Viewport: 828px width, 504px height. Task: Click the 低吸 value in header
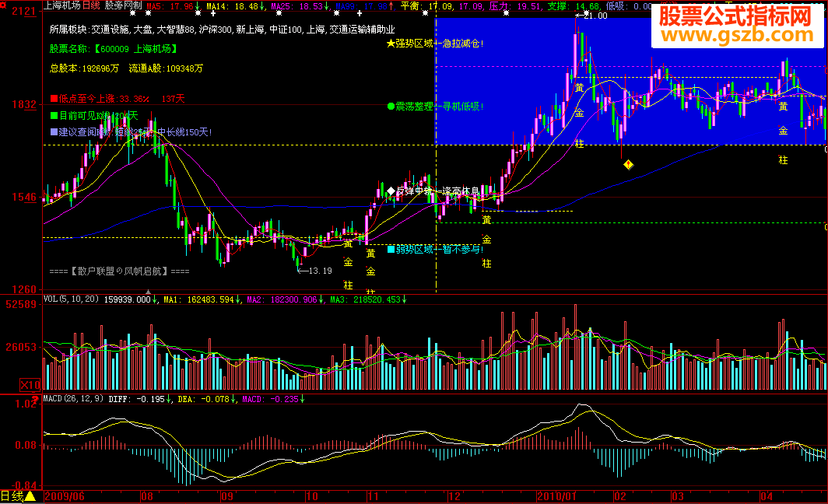point(629,6)
